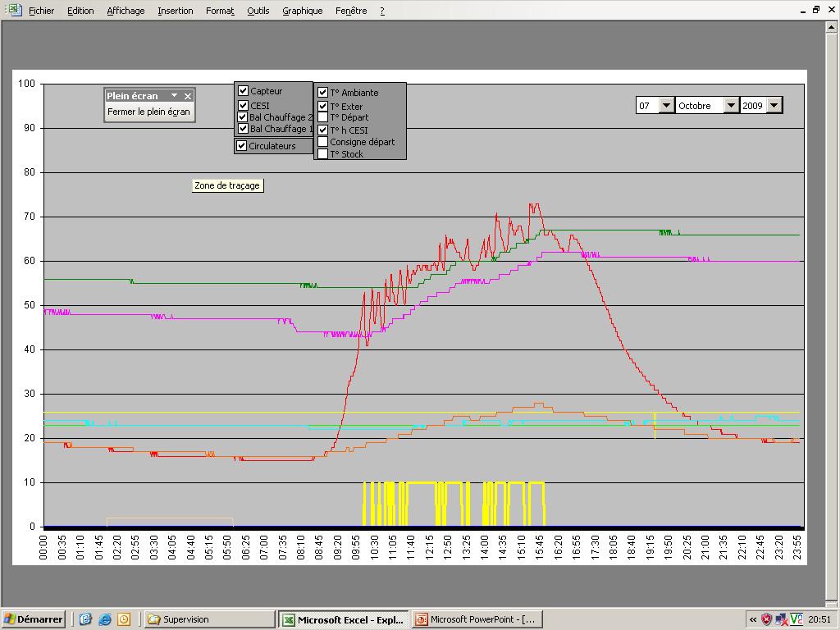This screenshot has width=840, height=630.
Task: Open the Edition menu
Action: click(80, 11)
